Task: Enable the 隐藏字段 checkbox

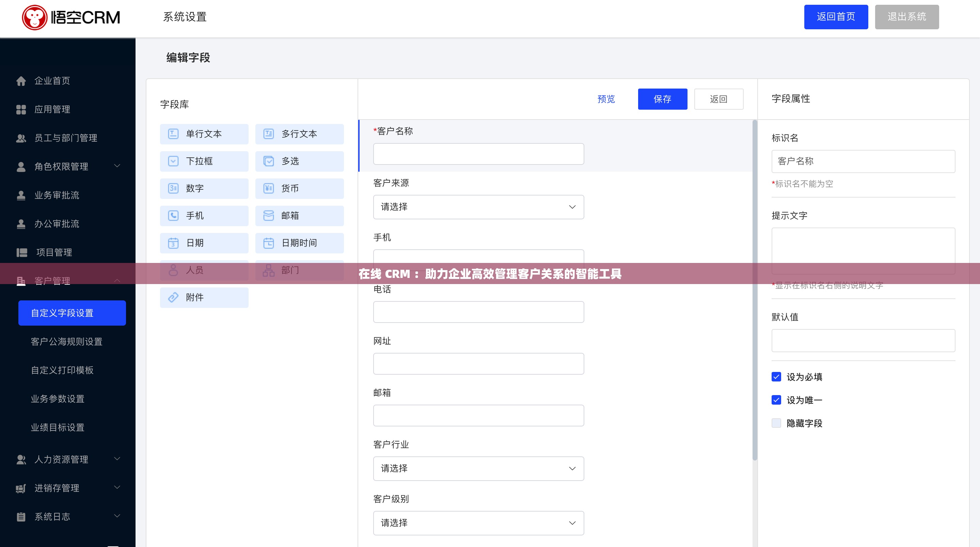Action: point(776,423)
